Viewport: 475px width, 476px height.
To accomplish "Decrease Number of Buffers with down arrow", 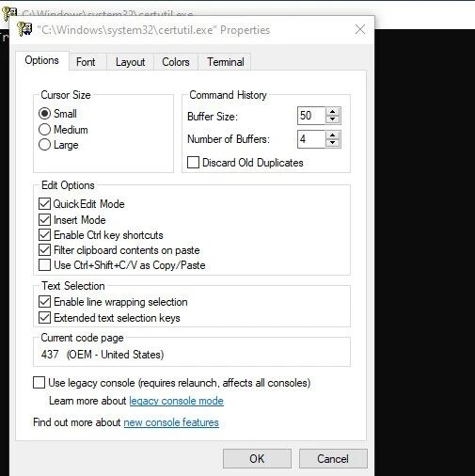I will (x=333, y=143).
